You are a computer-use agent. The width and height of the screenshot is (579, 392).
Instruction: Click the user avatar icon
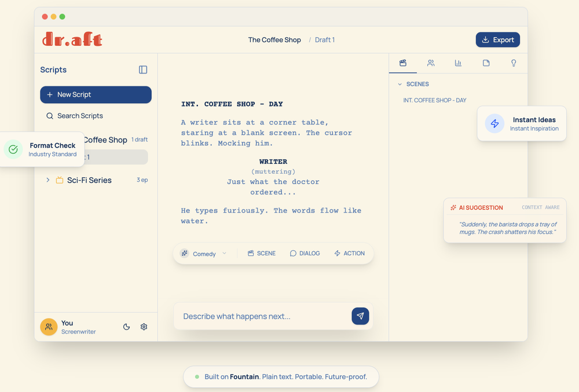coord(49,327)
